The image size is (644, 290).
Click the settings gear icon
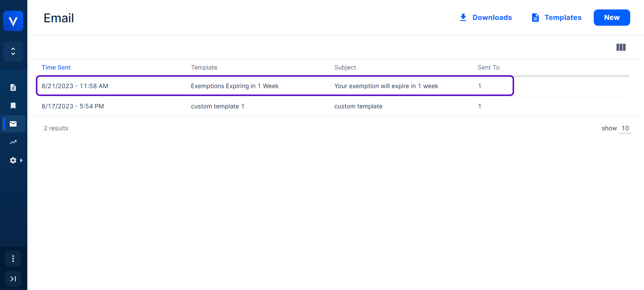click(13, 160)
